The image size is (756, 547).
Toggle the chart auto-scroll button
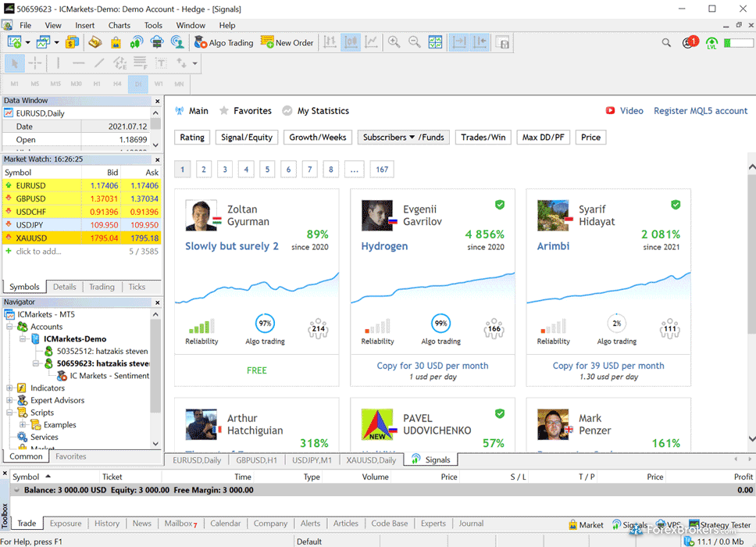(458, 42)
